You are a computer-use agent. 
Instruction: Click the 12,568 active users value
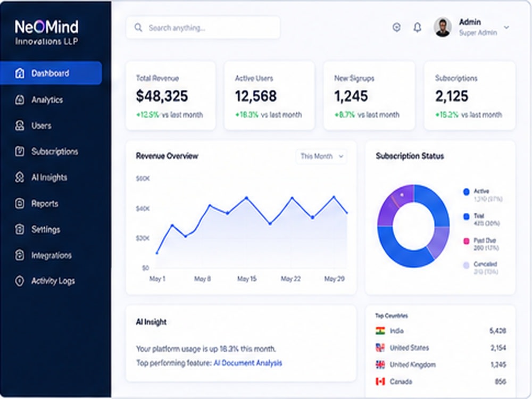click(x=256, y=96)
